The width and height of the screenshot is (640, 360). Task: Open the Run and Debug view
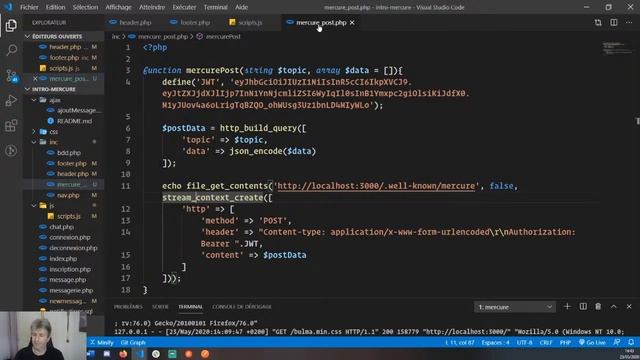click(11, 100)
